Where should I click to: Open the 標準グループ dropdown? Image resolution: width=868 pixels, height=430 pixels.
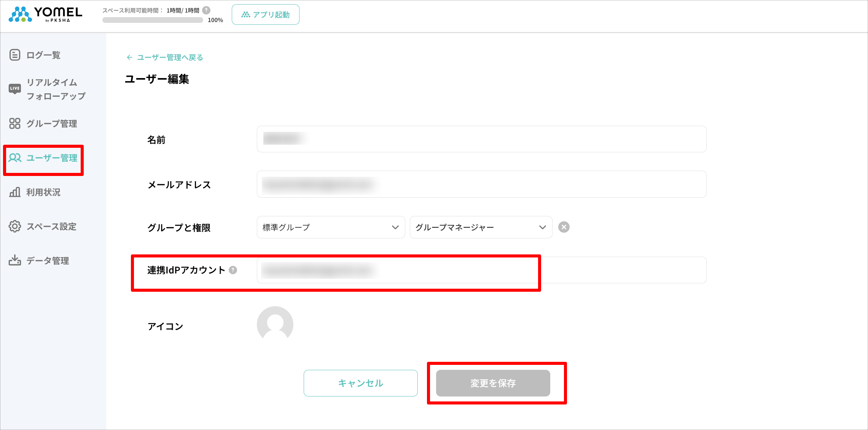tap(331, 227)
